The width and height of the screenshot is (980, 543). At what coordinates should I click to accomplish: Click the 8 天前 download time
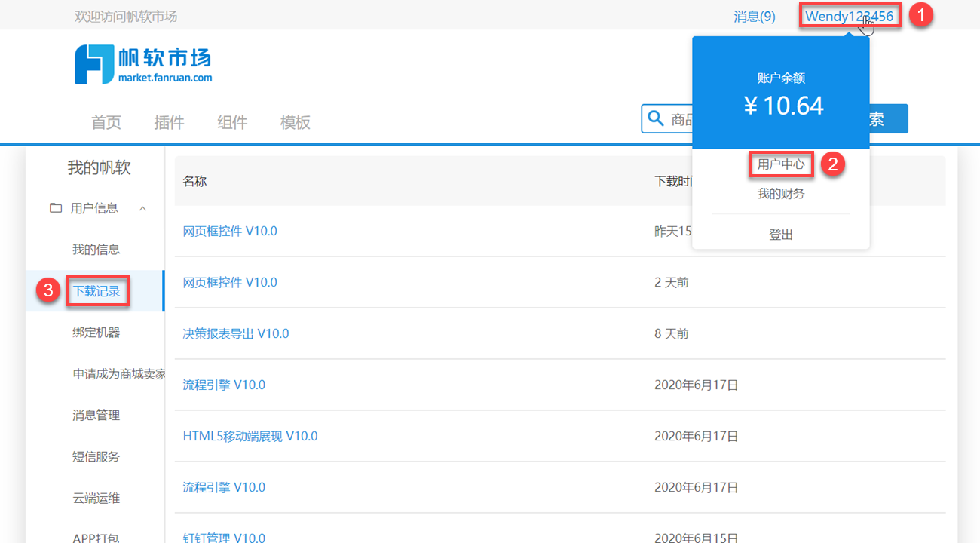click(672, 333)
